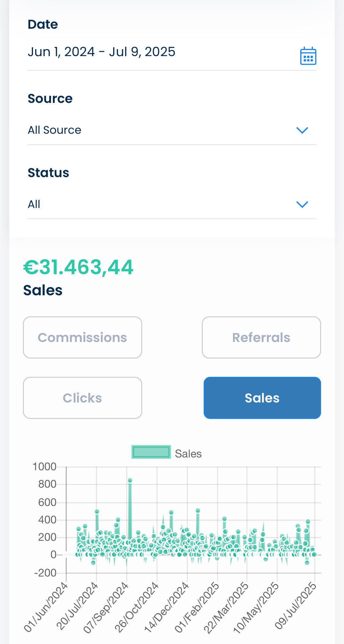344x644 pixels.
Task: Click the Date section heading
Action: [x=43, y=24]
